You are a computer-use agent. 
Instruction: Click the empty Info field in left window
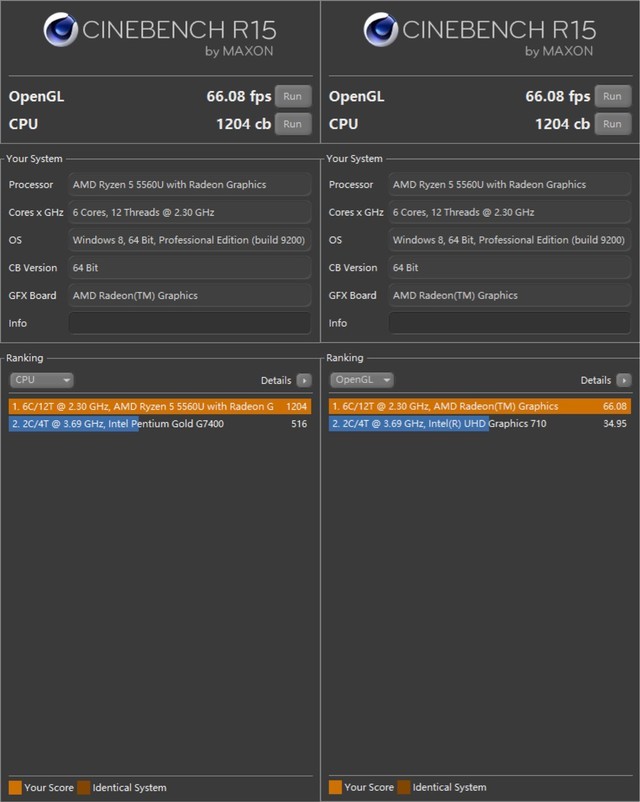click(x=190, y=323)
